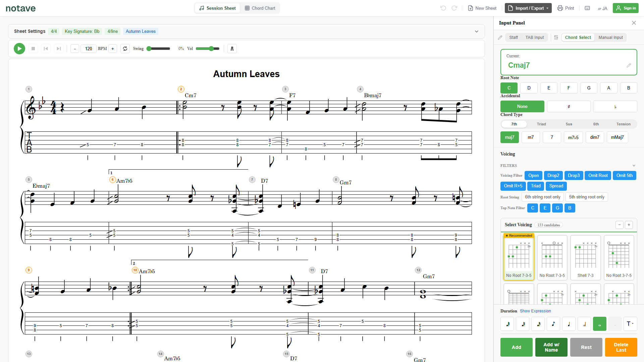644x362 pixels.
Task: Select the m7 chord type
Action: tap(531, 137)
